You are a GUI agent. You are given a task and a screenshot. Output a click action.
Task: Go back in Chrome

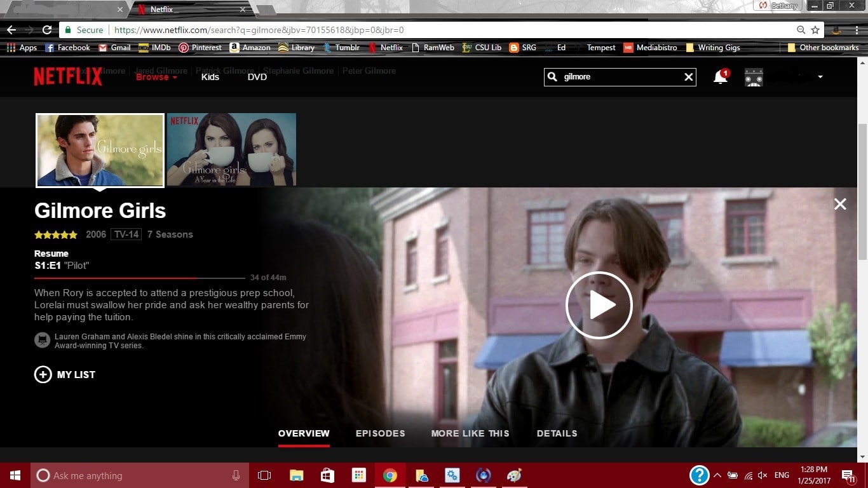(11, 30)
